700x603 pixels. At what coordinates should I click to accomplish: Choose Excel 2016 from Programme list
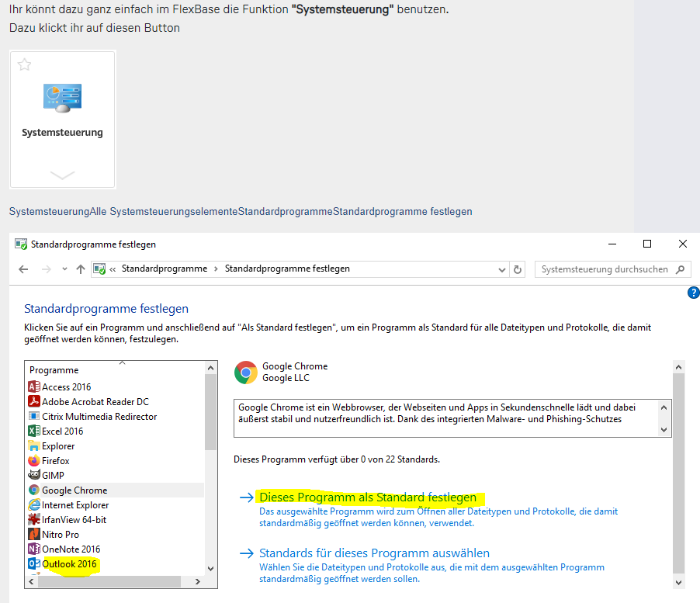pyautogui.click(x=62, y=431)
